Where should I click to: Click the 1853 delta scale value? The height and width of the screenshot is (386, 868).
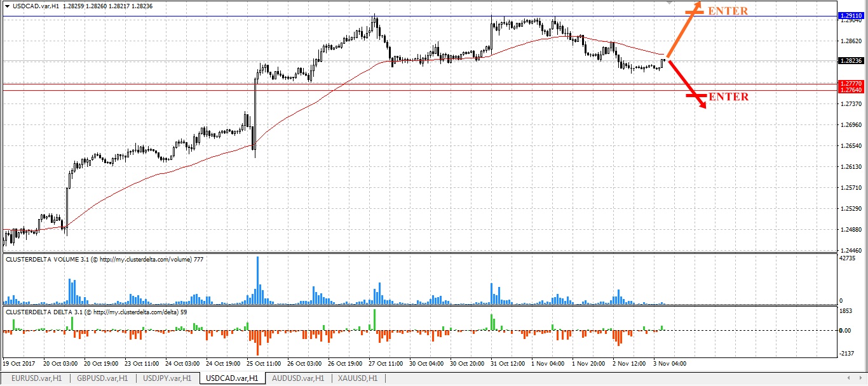click(x=845, y=312)
